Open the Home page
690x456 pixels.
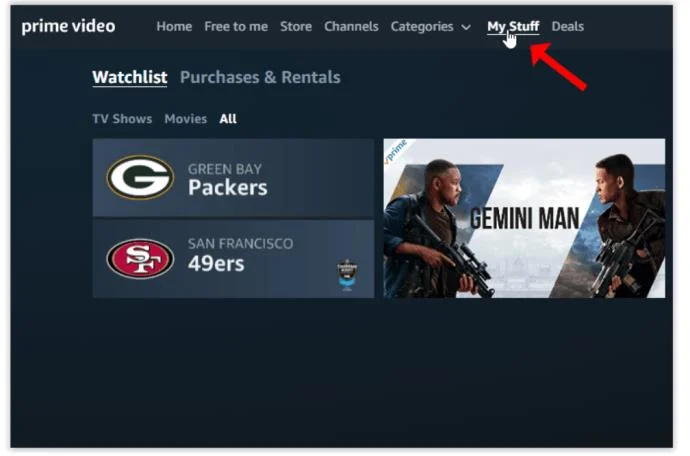[x=174, y=26]
